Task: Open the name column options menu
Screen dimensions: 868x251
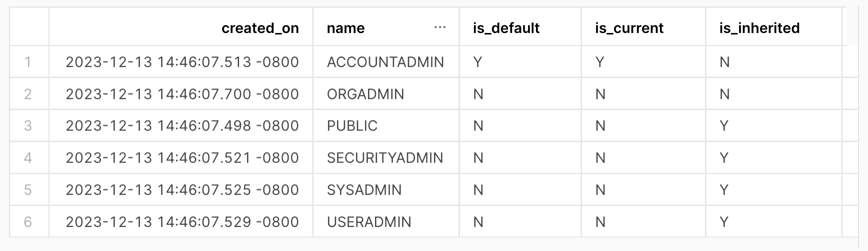Action: 440,27
